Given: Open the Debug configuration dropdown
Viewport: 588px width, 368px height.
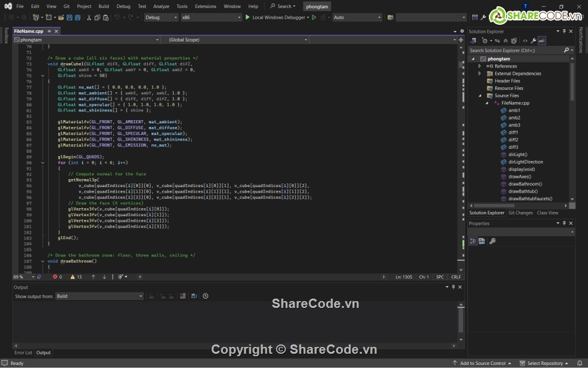Looking at the screenshot, I should click(162, 17).
